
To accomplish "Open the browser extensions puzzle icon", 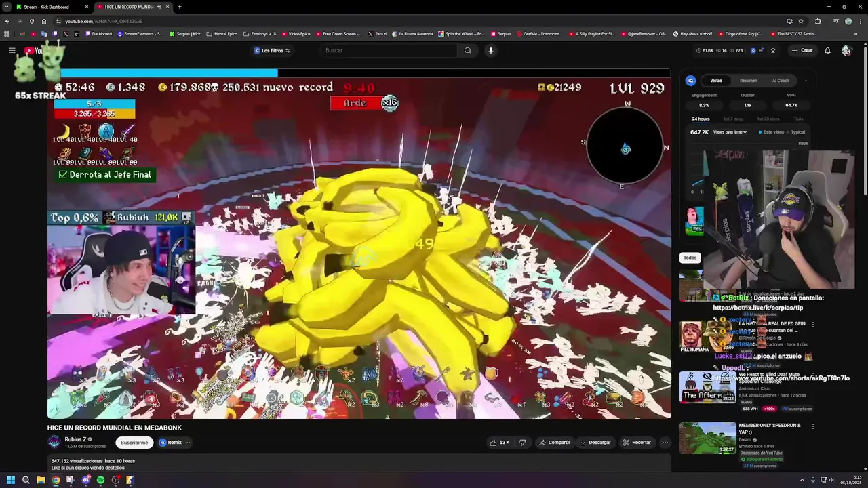I will click(818, 21).
